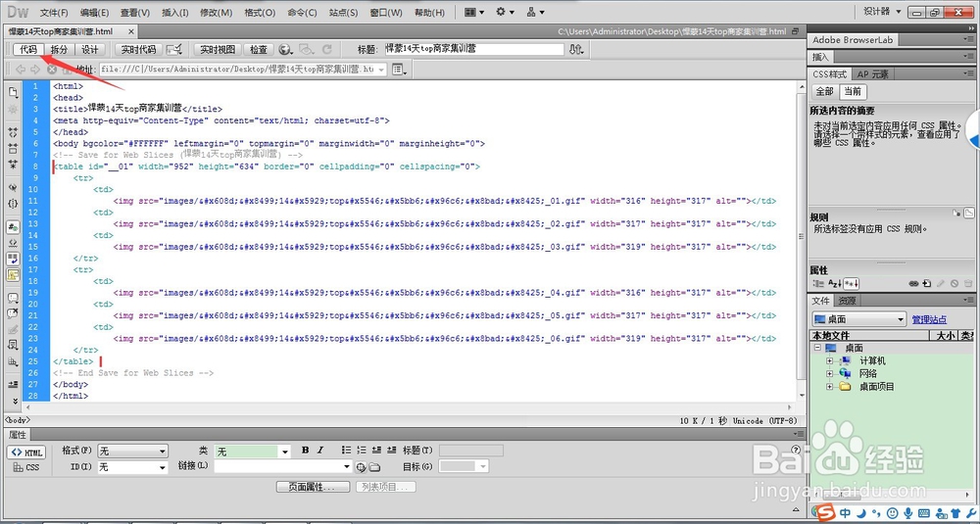Click Remove Comment icon
The image size is (980, 524).
click(x=13, y=313)
